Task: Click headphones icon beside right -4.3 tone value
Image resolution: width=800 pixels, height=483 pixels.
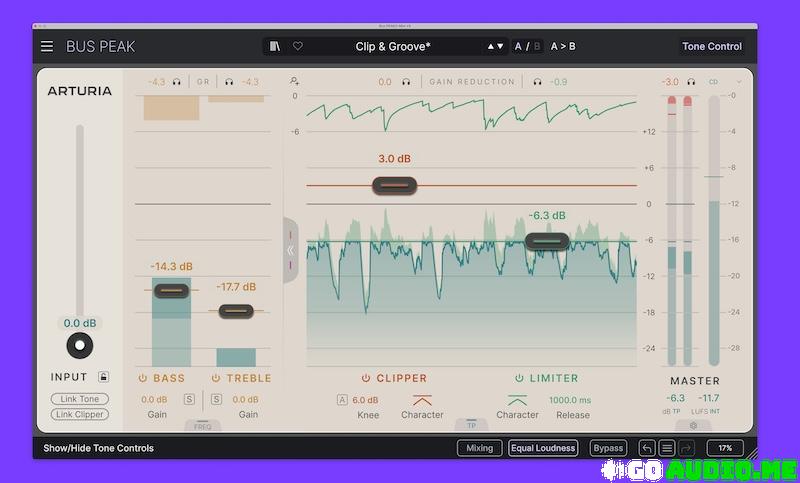Action: (x=229, y=82)
